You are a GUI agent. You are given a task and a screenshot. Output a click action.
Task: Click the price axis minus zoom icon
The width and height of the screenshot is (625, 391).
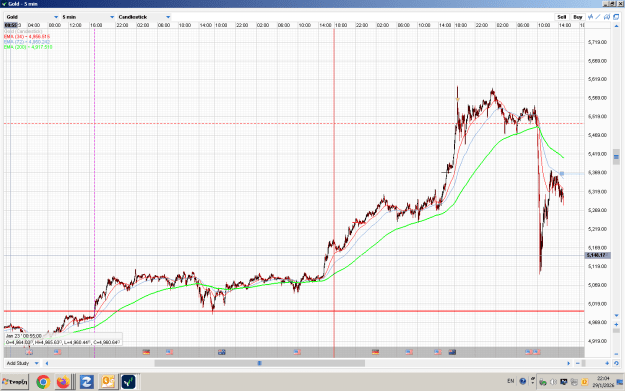pos(616,354)
